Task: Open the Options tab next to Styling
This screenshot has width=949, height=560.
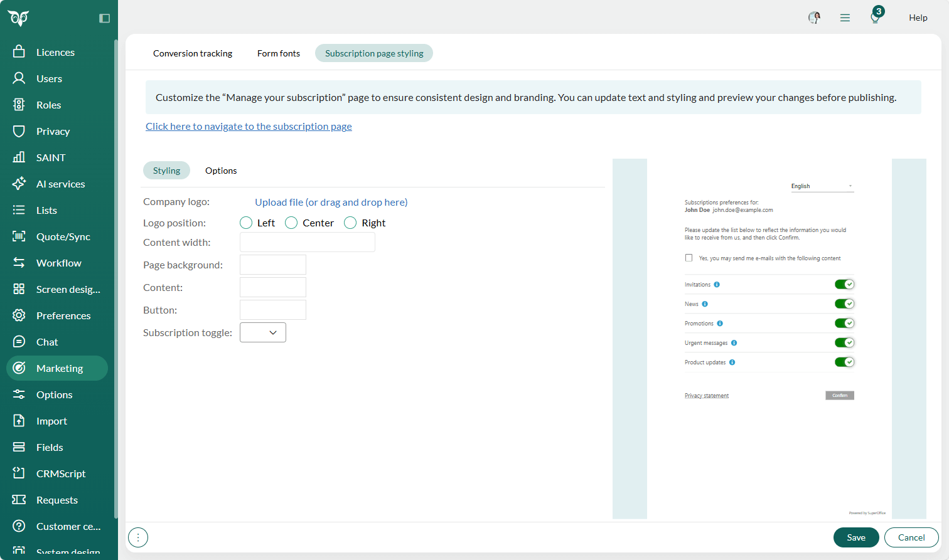Action: tap(220, 170)
